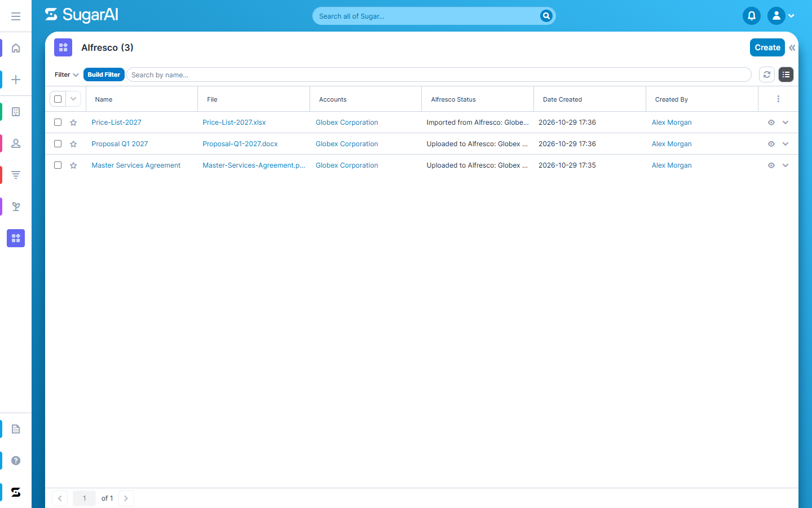Screen dimensions: 812x508
Task: Favorite the Master Services Agreement star
Action: point(73,165)
